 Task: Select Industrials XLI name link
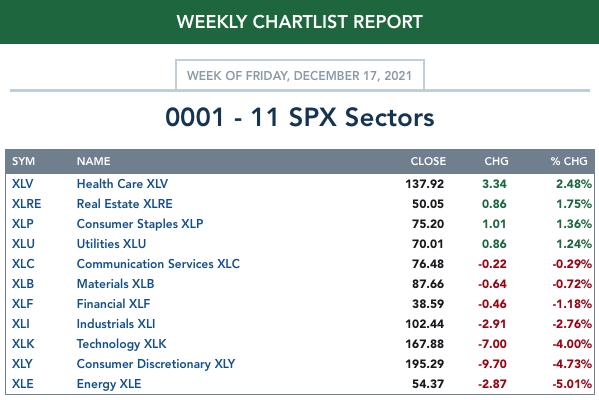click(x=116, y=324)
